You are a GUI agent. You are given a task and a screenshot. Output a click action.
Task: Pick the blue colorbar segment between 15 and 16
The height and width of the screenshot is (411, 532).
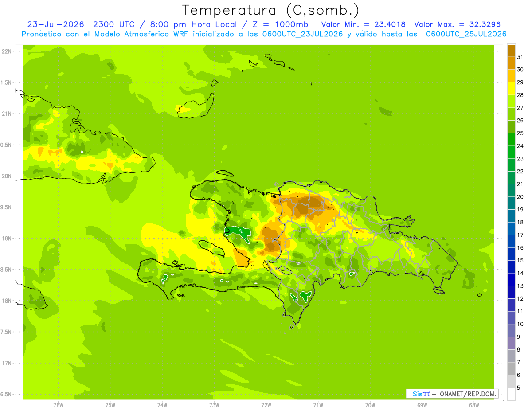coord(511,254)
